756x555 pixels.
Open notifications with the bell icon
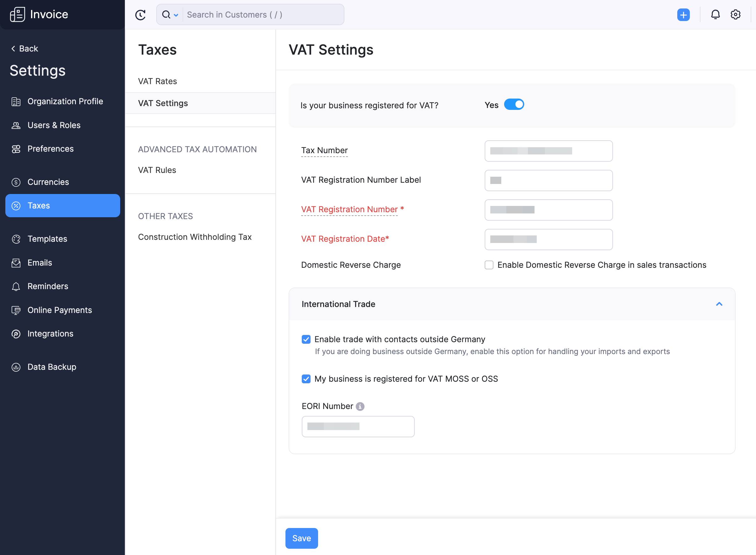coord(716,14)
